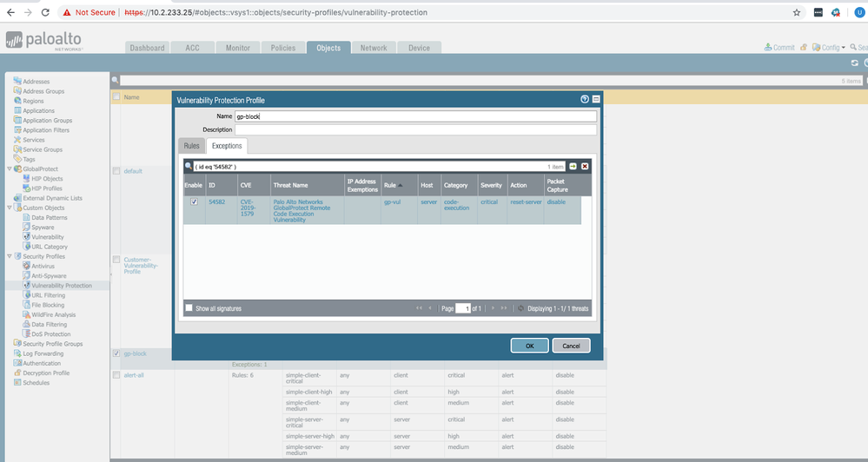Image resolution: width=868 pixels, height=462 pixels.
Task: Bookmark this page with the star icon
Action: point(797,13)
